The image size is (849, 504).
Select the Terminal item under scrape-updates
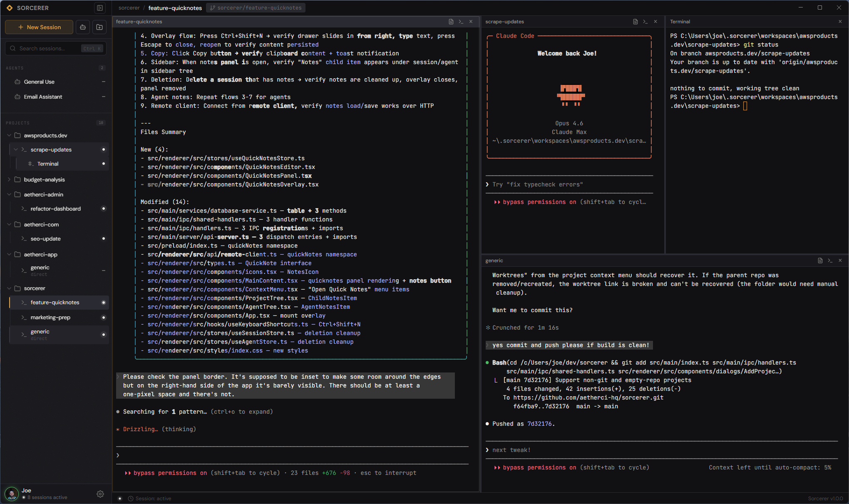point(48,164)
